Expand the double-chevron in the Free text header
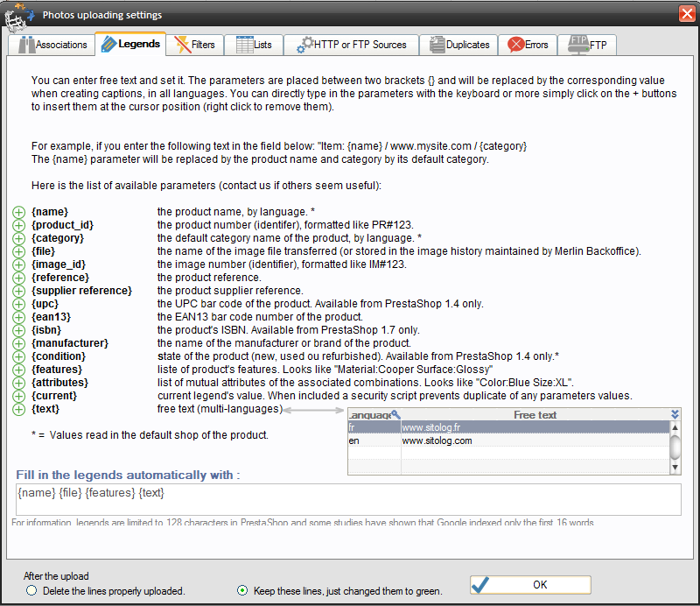The height and width of the screenshot is (606, 700). coord(675,414)
